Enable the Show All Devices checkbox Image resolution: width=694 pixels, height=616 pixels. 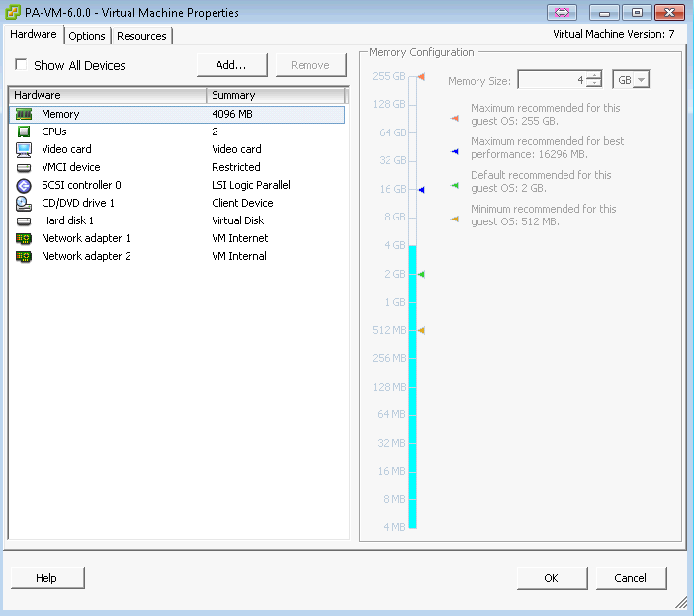tap(21, 64)
